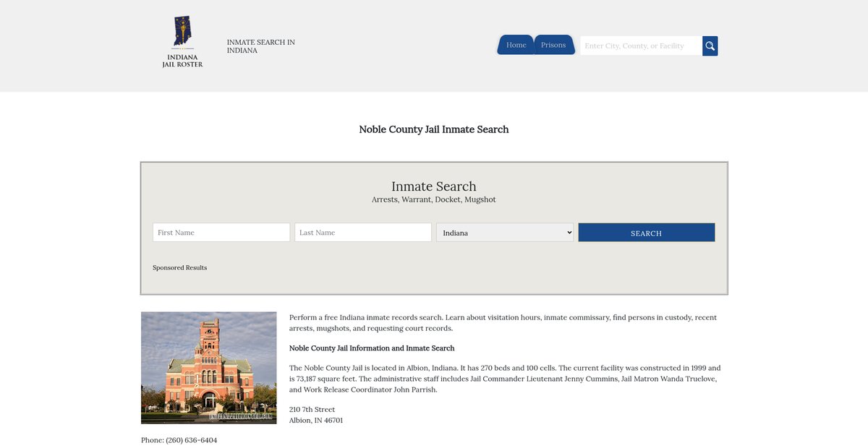This screenshot has height=448, width=868.
Task: Click the 'Noble County Jail Inmate Search' page title
Action: click(x=434, y=129)
